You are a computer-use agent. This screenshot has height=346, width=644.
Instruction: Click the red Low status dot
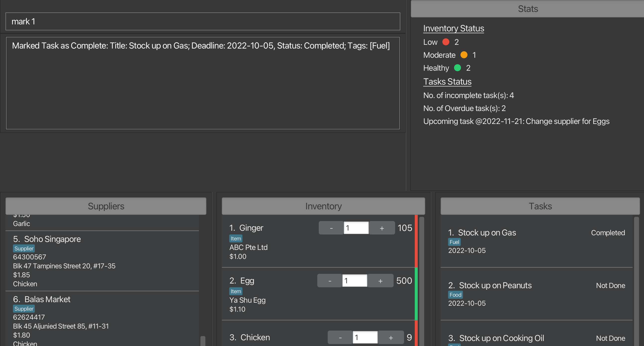pyautogui.click(x=446, y=42)
